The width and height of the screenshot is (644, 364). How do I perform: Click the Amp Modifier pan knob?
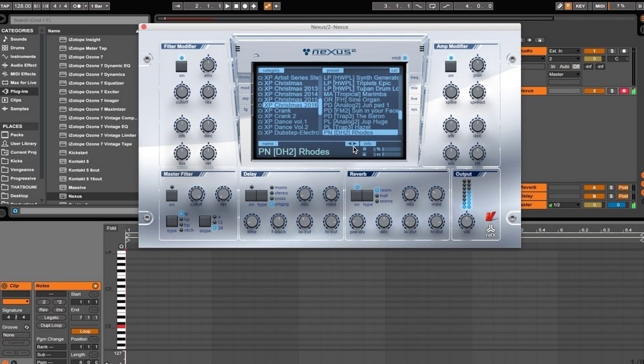click(477, 65)
